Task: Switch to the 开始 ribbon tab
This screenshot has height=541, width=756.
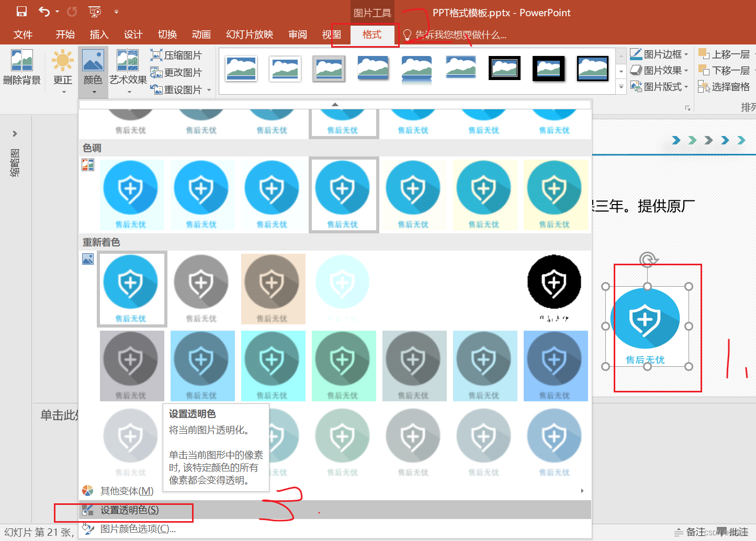Action: (65, 35)
